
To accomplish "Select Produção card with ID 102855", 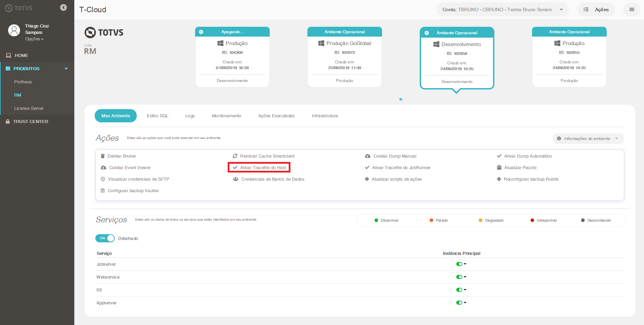I will coord(569,57).
